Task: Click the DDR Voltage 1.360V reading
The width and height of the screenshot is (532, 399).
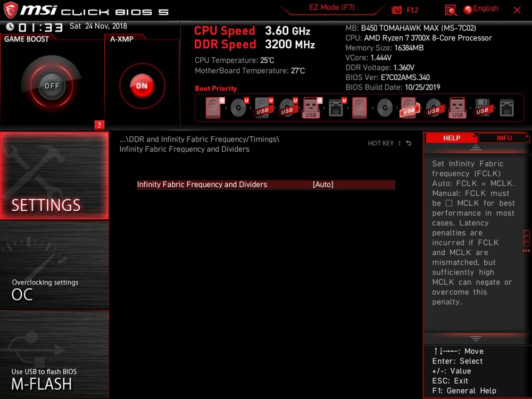Action: point(380,68)
